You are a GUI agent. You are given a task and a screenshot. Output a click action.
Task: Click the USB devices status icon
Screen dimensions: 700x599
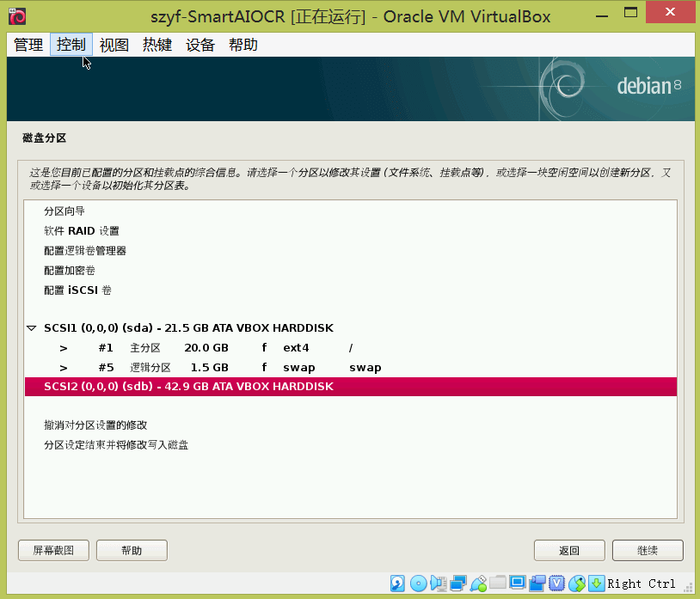coord(478,583)
